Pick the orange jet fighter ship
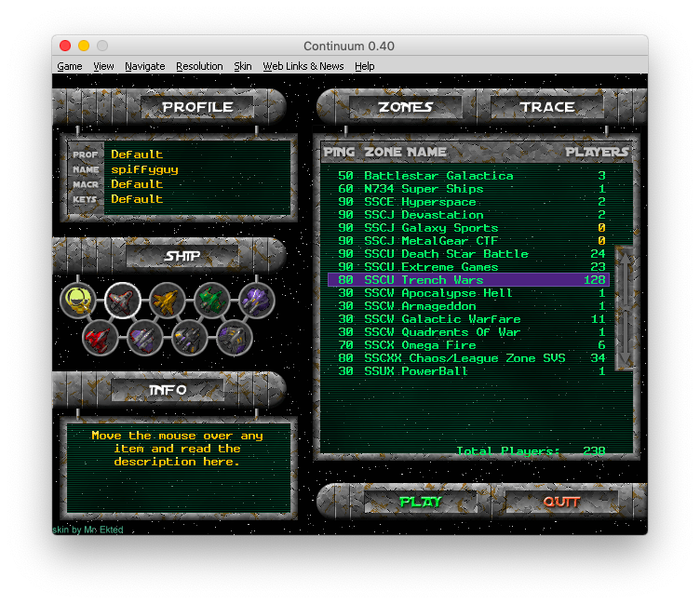The height and width of the screenshot is (604, 700). 168,301
